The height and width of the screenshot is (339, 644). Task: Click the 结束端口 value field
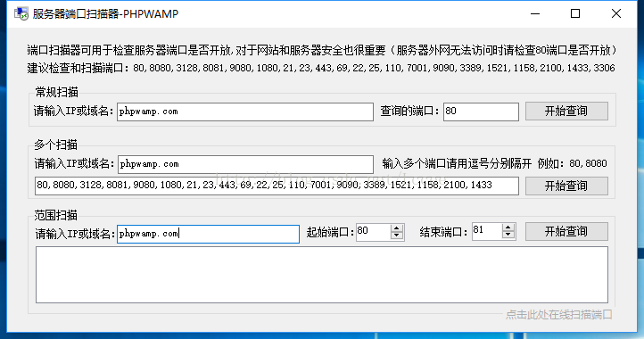pyautogui.click(x=487, y=232)
